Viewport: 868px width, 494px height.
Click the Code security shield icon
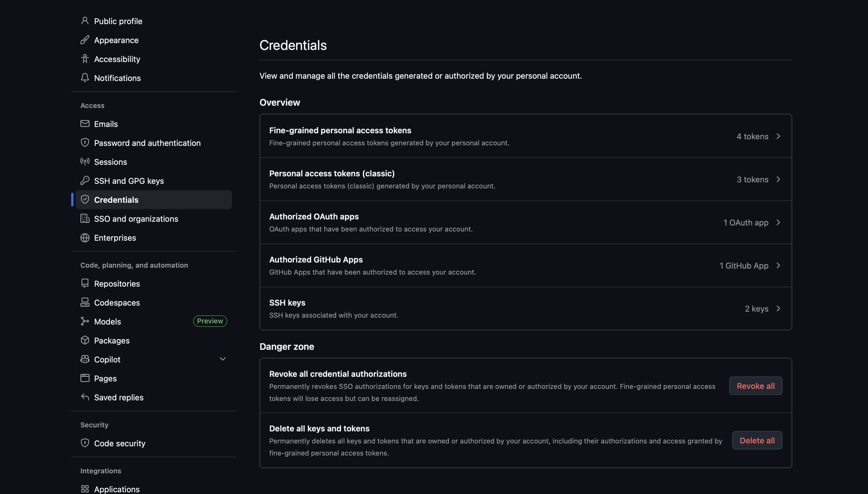click(x=85, y=443)
